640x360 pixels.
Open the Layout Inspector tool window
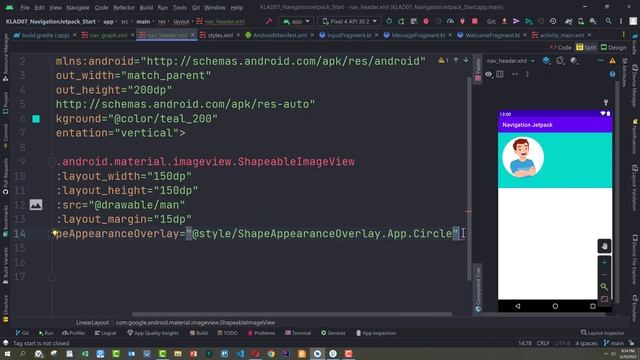[602, 333]
